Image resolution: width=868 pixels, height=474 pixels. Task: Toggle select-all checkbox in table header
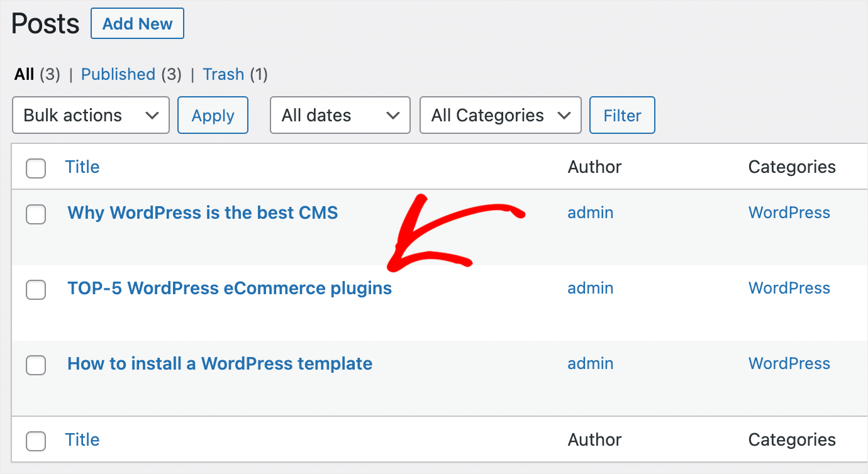point(36,168)
